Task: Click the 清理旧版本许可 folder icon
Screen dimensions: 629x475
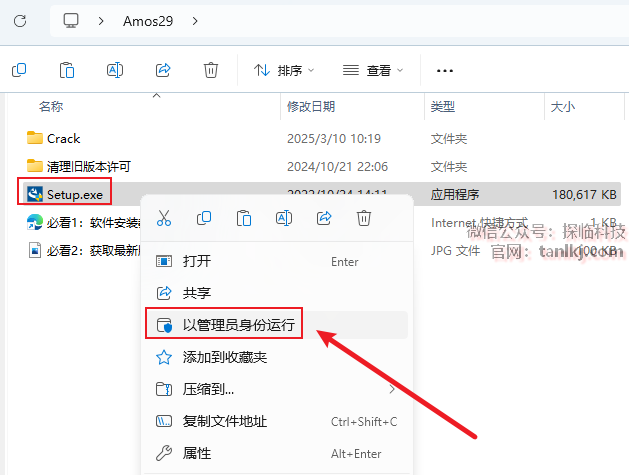Action: tap(35, 166)
